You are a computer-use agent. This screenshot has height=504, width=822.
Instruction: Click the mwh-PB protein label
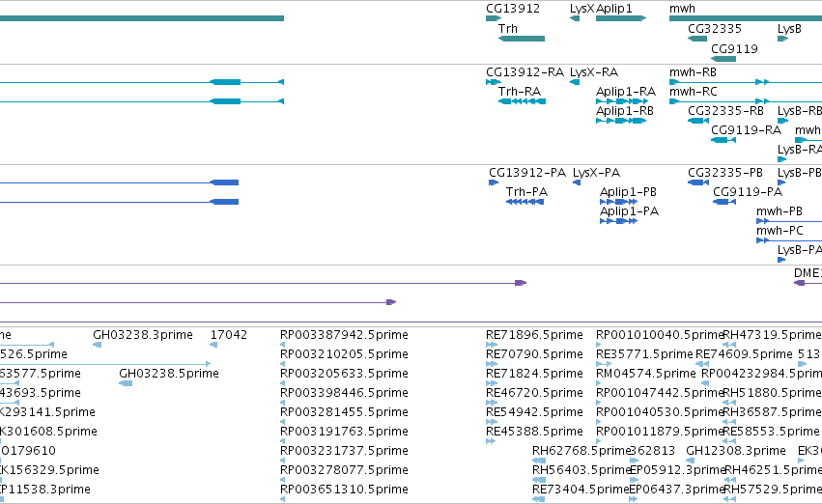(779, 211)
